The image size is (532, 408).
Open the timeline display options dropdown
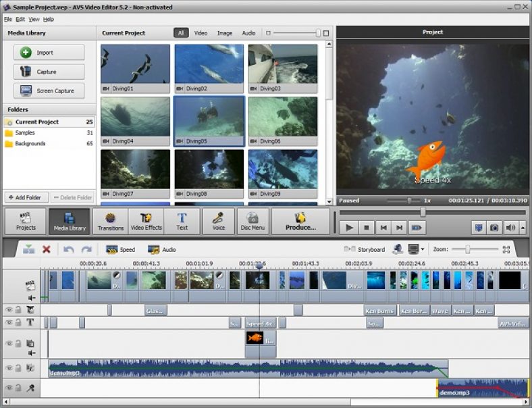point(422,249)
